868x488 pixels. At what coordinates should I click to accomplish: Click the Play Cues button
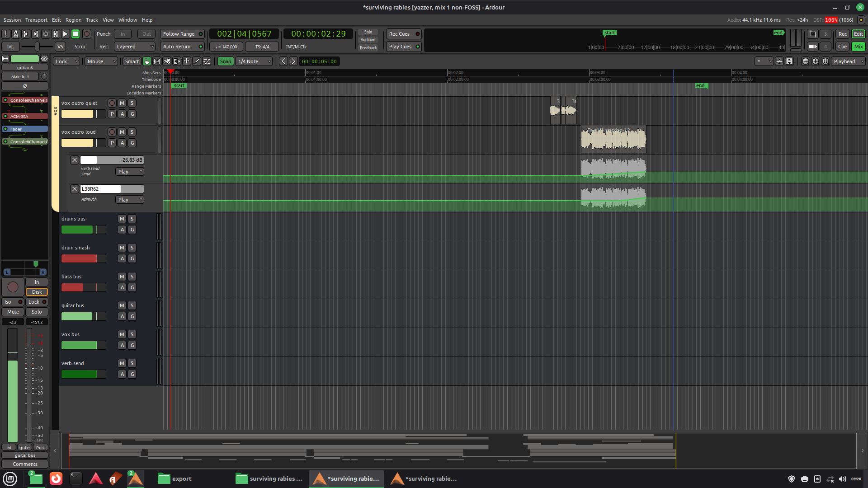403,47
